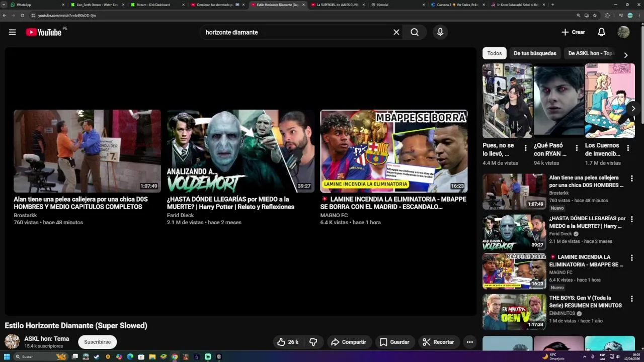Open Farid Dieck channel in the sidebar
The width and height of the screenshot is (644, 362).
[560, 234]
